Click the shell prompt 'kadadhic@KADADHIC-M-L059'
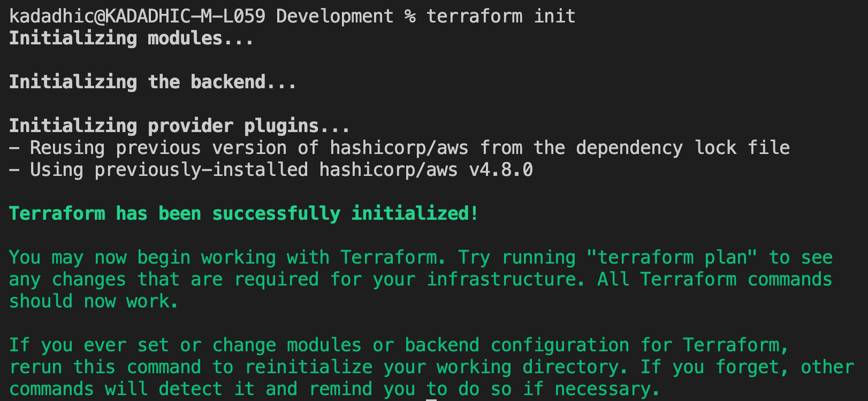 [137, 16]
